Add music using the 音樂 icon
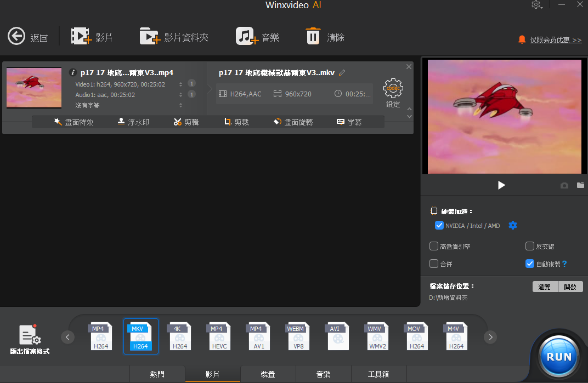 tap(246, 37)
